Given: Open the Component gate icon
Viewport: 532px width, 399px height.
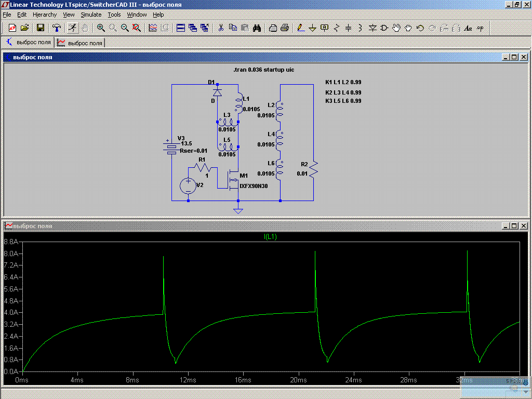Looking at the screenshot, I should (x=384, y=28).
